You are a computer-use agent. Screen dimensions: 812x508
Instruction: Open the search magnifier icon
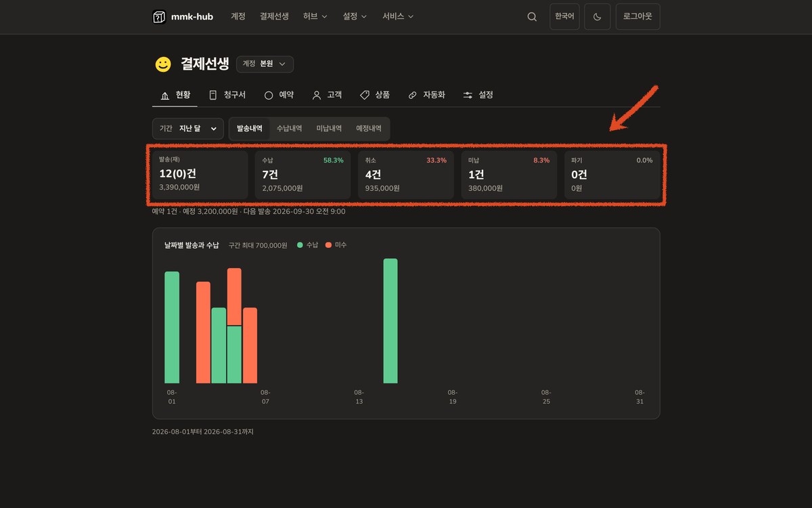tap(532, 17)
